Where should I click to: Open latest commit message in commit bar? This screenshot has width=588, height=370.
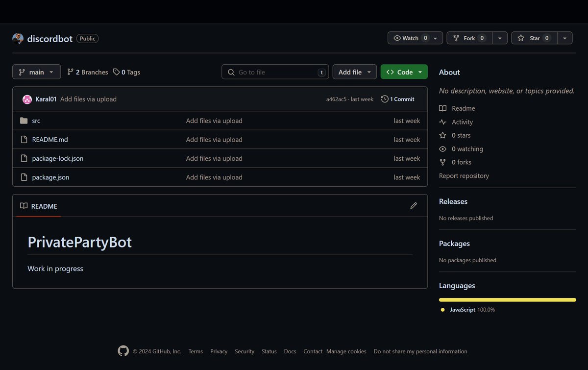[88, 99]
